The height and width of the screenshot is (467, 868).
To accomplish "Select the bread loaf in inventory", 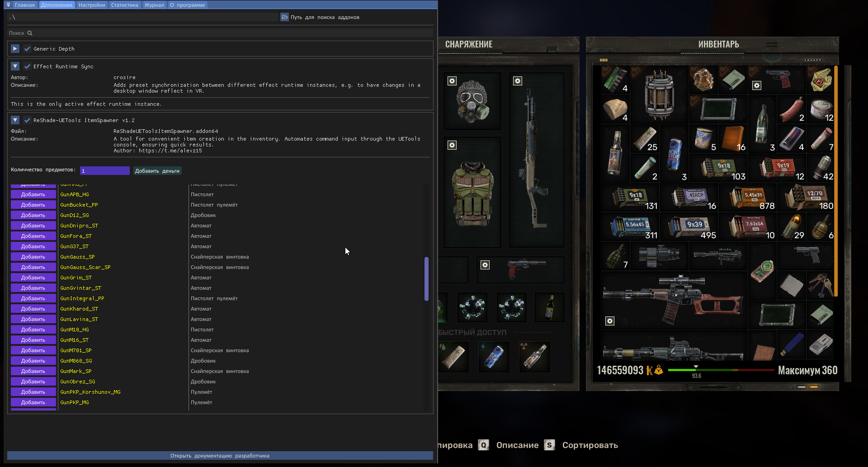I will (615, 109).
